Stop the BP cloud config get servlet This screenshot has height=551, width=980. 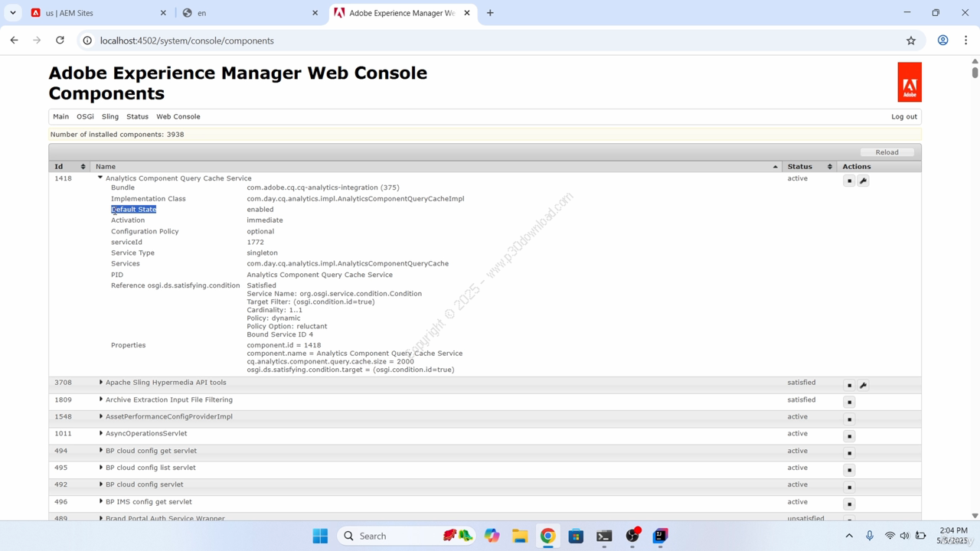pos(849,453)
